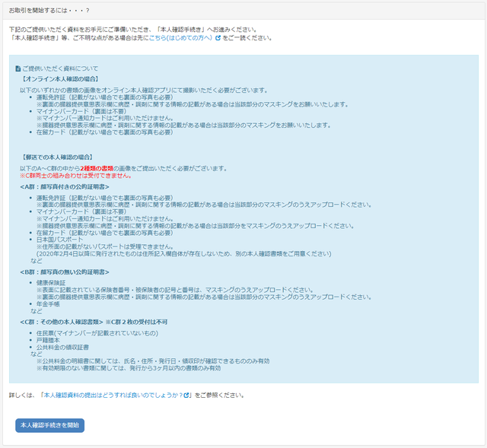Image resolution: width=487 pixels, height=448 pixels.
Task: Click the ご提供いただく資料について heading
Action: tap(60, 68)
